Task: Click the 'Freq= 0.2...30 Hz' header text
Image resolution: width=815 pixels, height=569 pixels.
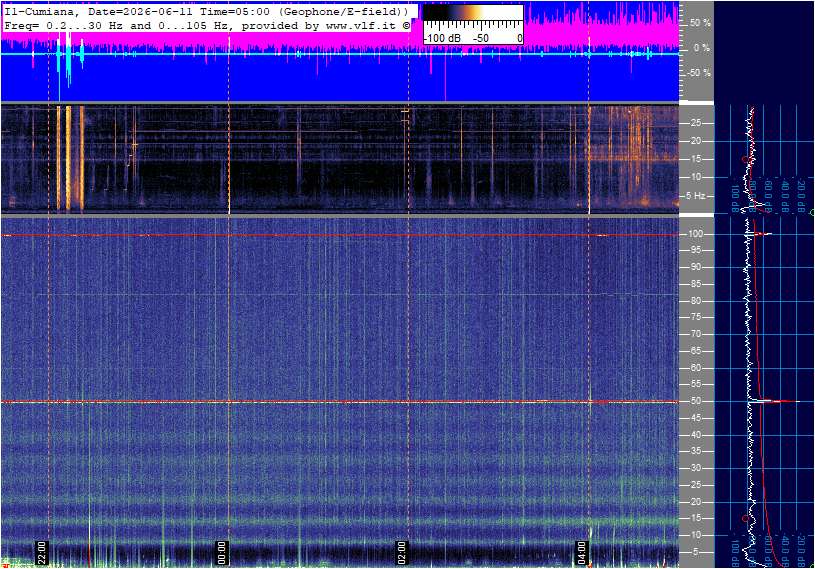Action: pos(63,25)
